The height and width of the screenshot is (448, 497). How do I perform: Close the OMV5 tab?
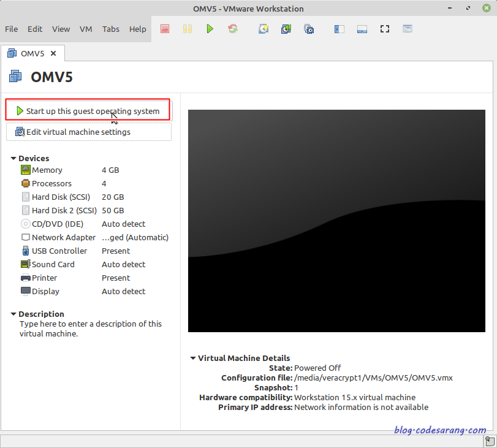click(x=53, y=53)
